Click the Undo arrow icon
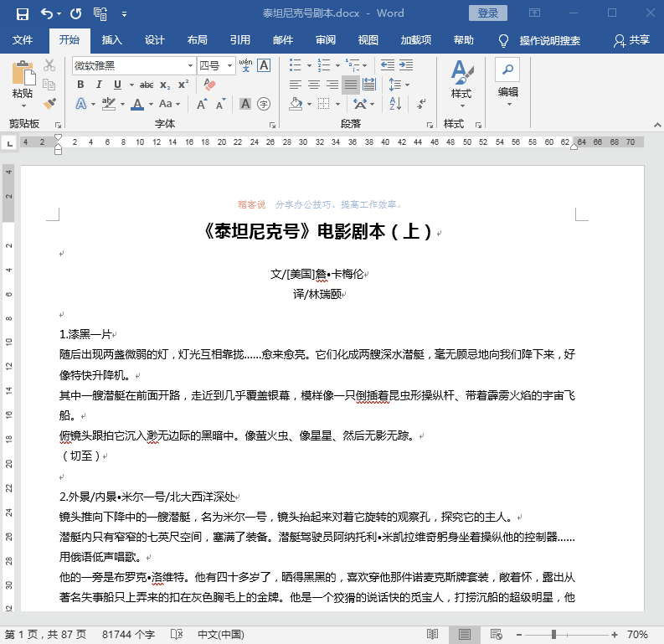 [47, 14]
